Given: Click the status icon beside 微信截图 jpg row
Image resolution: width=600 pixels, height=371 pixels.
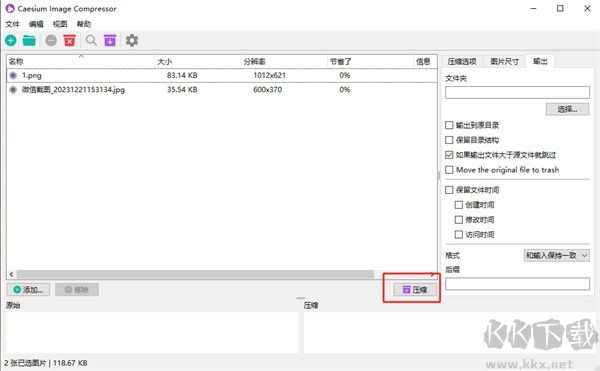Looking at the screenshot, I should [x=13, y=89].
